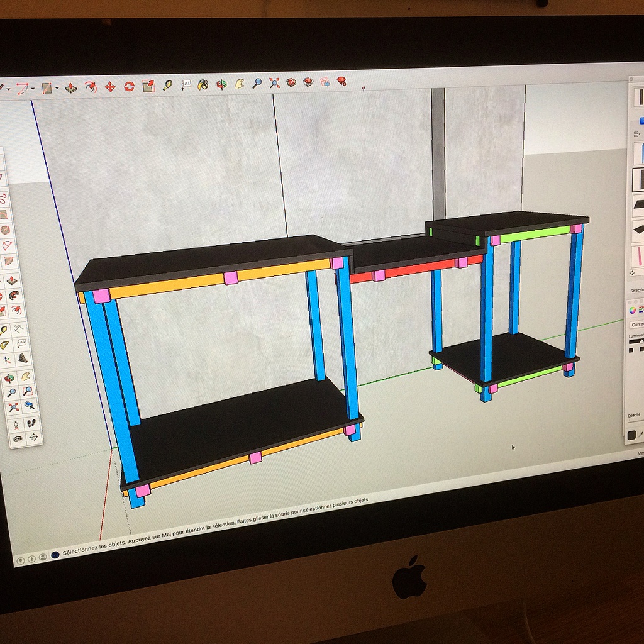Click the Luminosité slider track
The width and height of the screenshot is (644, 644).
point(636,342)
